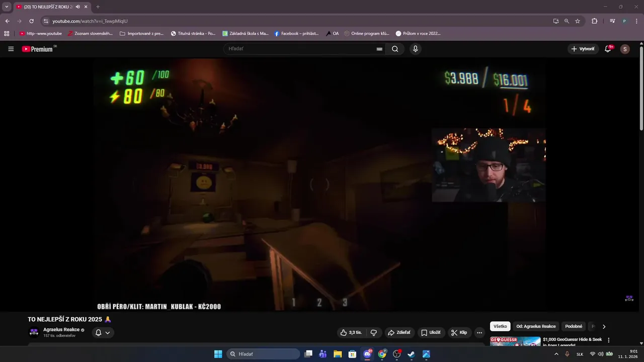Viewport: 644px width, 362px height.
Task: Click the Windows taskbar Hľadať search box
Action: [x=263, y=354]
